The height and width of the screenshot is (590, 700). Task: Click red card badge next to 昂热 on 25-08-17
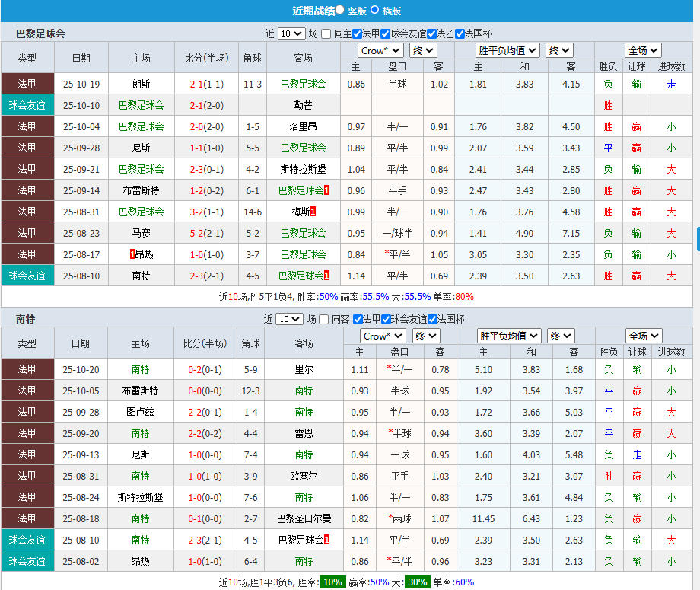pos(132,254)
